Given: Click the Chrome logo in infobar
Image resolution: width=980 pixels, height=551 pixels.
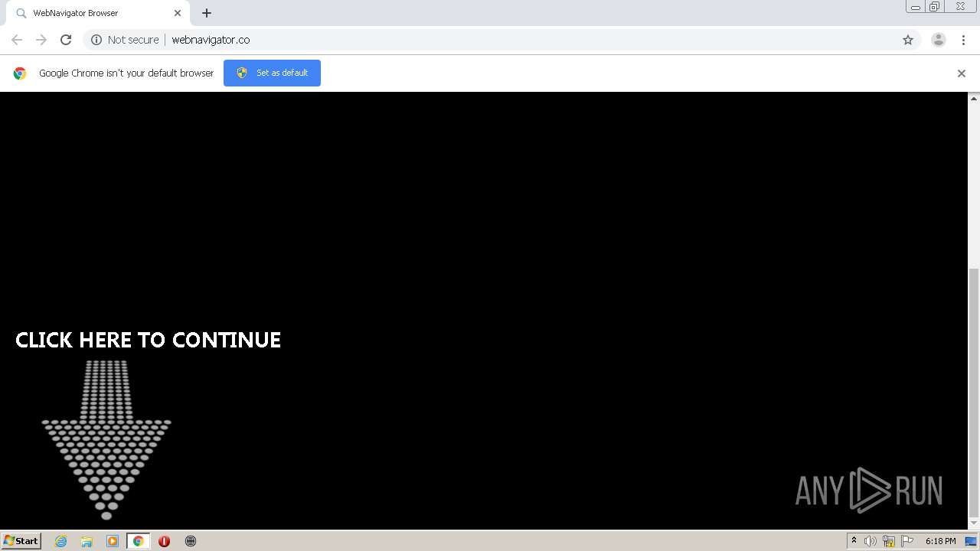Looking at the screenshot, I should click(20, 73).
